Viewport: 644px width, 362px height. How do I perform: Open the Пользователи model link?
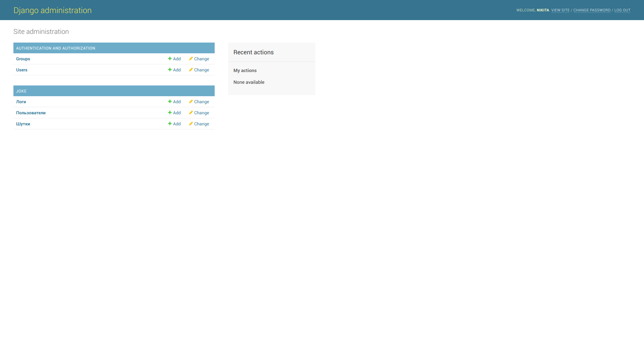[31, 113]
